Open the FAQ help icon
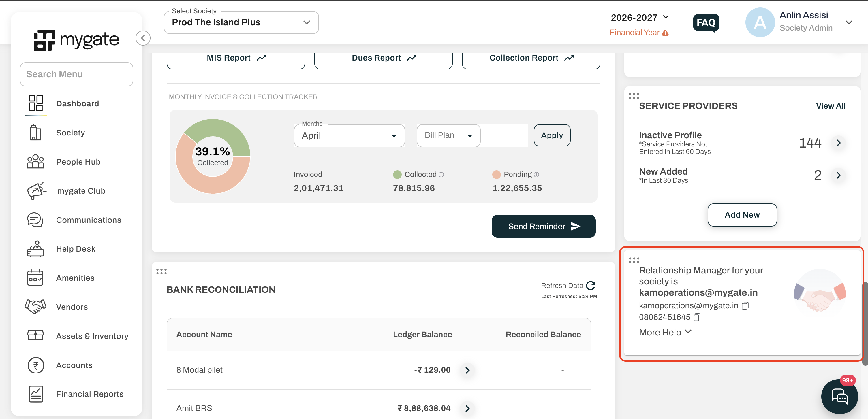 pos(706,23)
